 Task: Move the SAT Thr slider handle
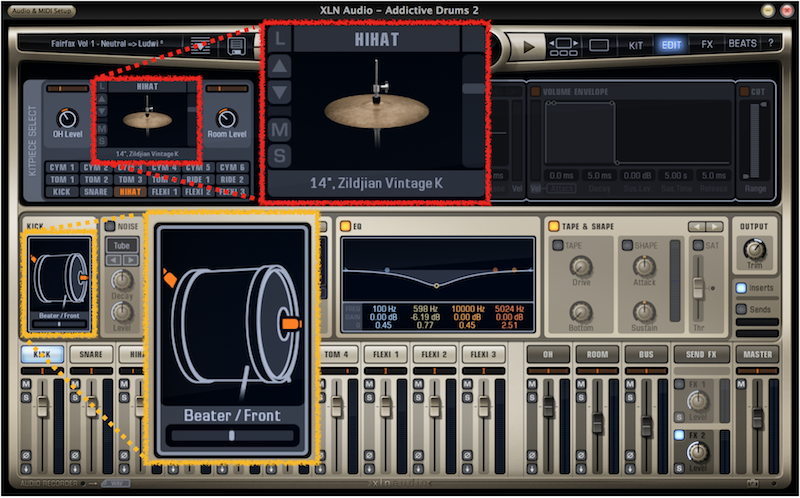coord(698,288)
